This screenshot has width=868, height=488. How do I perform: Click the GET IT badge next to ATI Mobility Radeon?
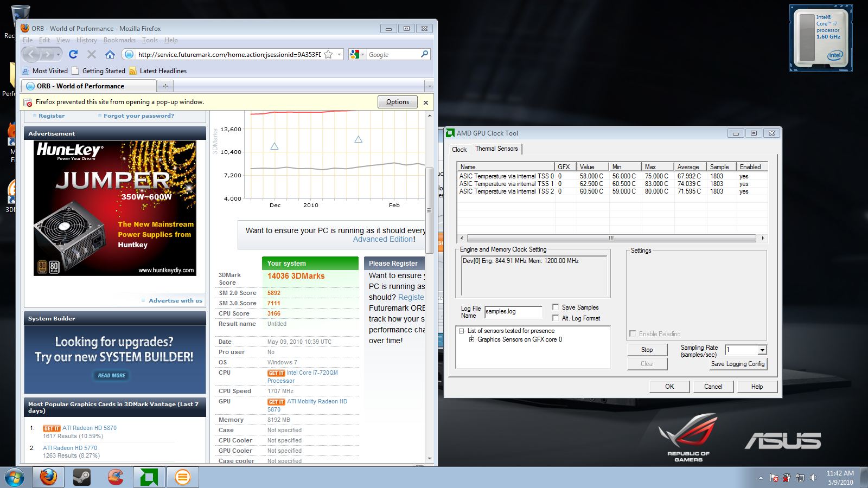click(x=276, y=402)
